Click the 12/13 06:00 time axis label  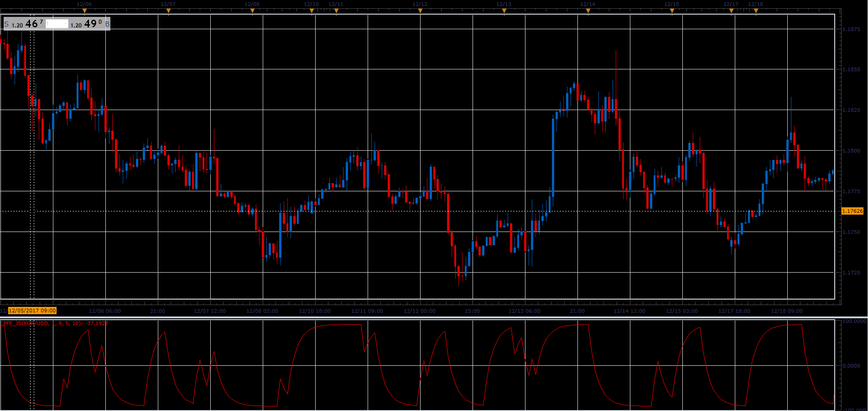point(525,311)
